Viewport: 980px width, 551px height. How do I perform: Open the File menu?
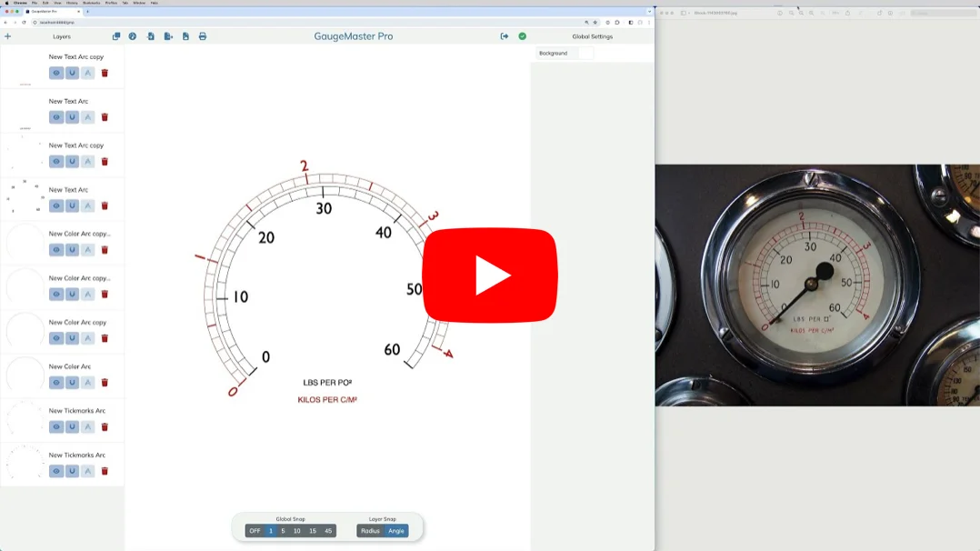35,3
